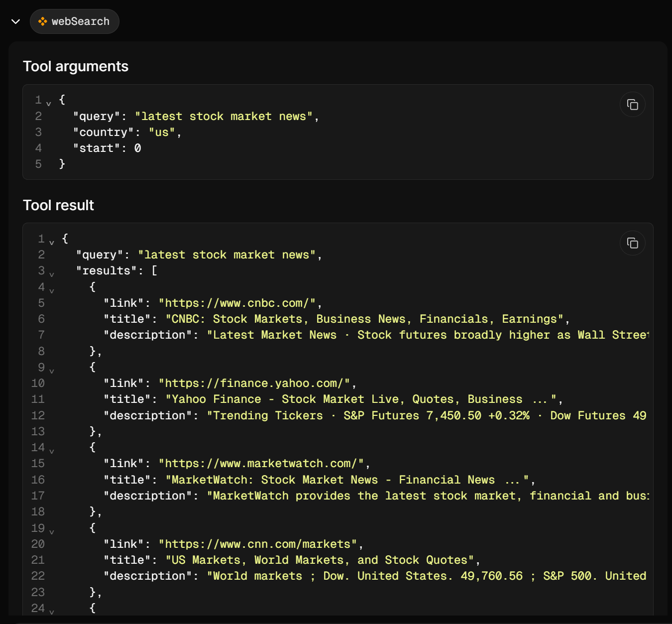Fold the results array at line 3
Image resolution: width=672 pixels, height=624 pixels.
pos(52,274)
